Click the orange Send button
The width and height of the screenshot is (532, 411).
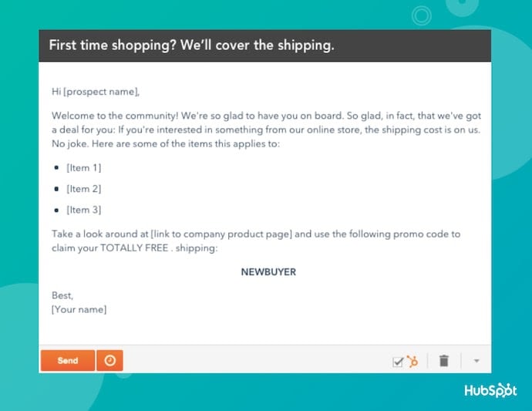[67, 360]
